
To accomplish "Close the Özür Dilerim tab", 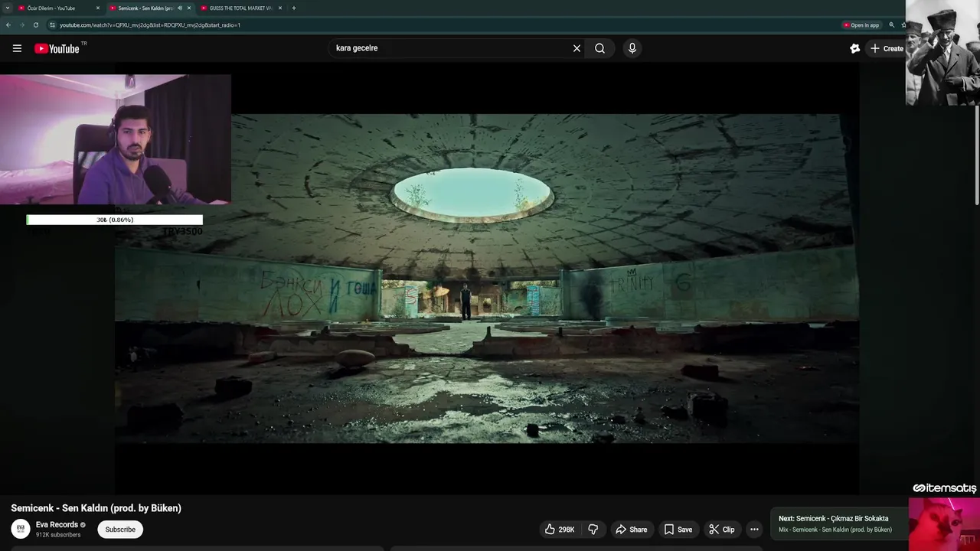I will [98, 8].
